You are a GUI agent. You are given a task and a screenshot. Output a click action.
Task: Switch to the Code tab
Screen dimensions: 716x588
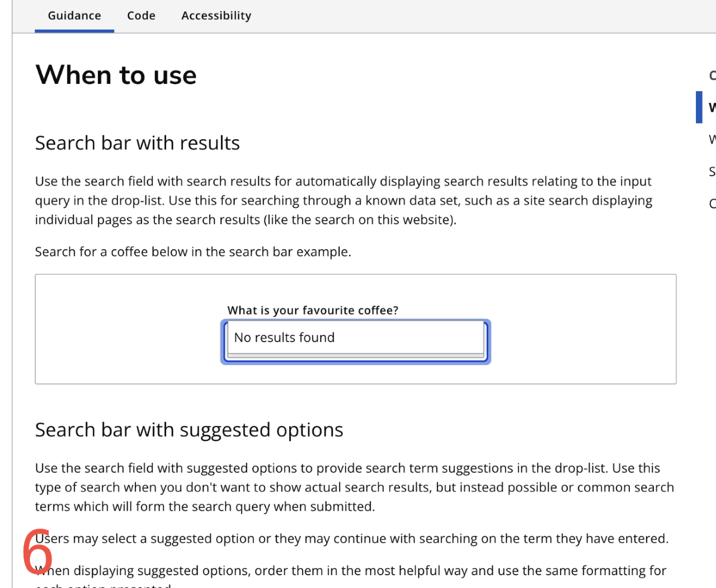click(141, 16)
